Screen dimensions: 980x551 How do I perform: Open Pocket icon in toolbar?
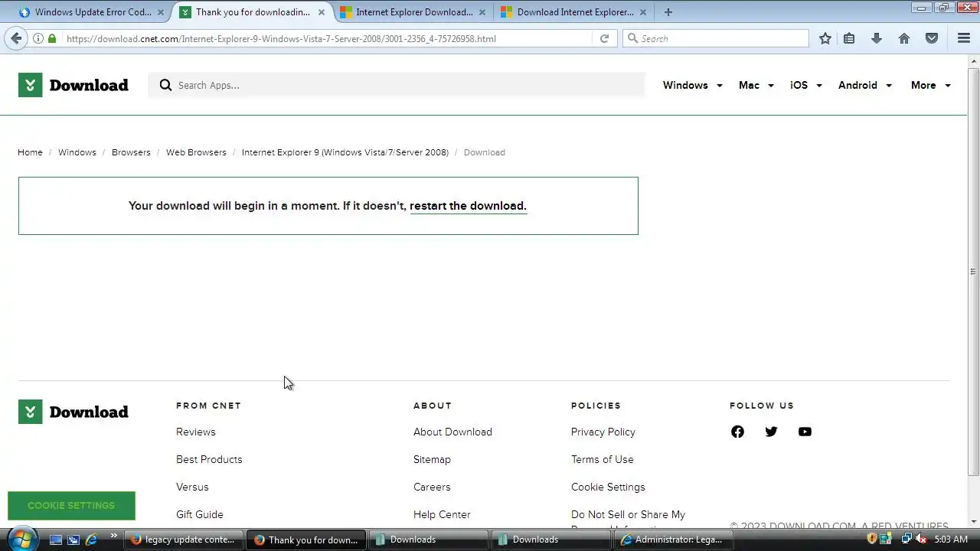click(932, 38)
